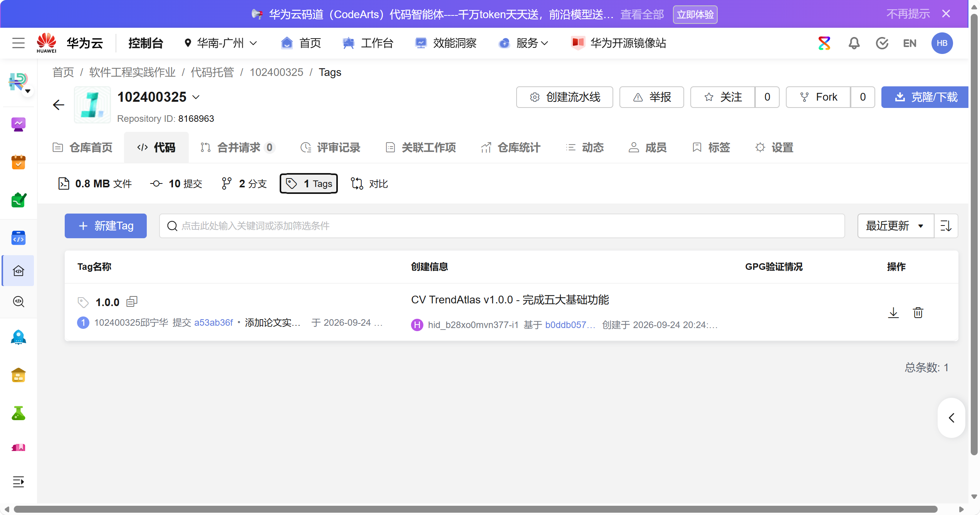
Task: Expand the right-side collapsed panel arrow
Action: (951, 418)
